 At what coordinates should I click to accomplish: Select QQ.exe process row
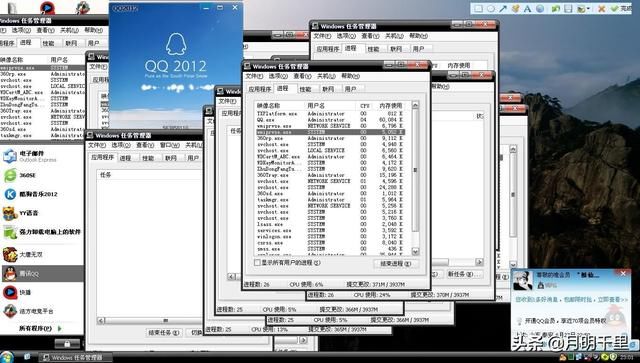330,120
